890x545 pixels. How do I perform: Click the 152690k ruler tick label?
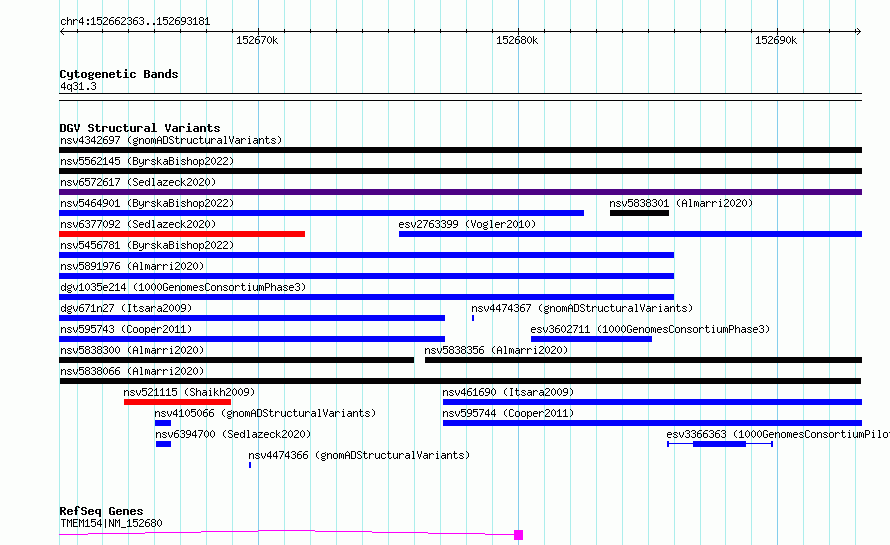(x=776, y=41)
